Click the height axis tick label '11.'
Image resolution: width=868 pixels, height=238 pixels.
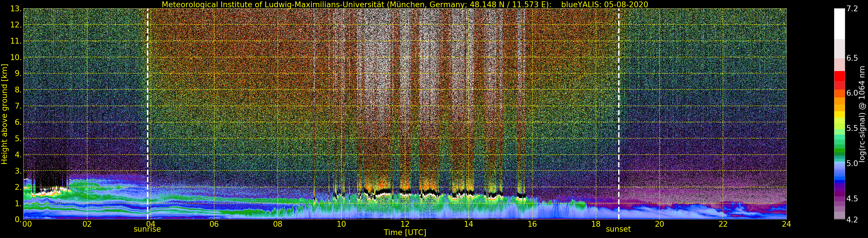[16, 41]
